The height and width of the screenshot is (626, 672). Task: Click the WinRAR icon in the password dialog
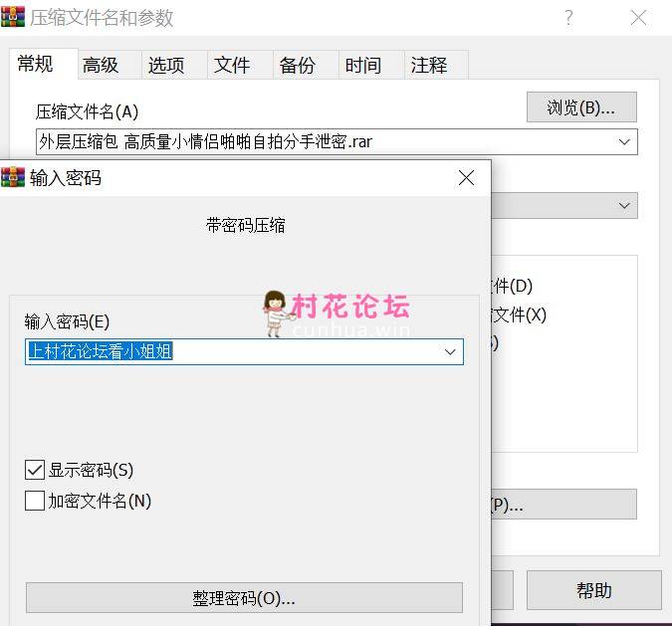[x=13, y=178]
